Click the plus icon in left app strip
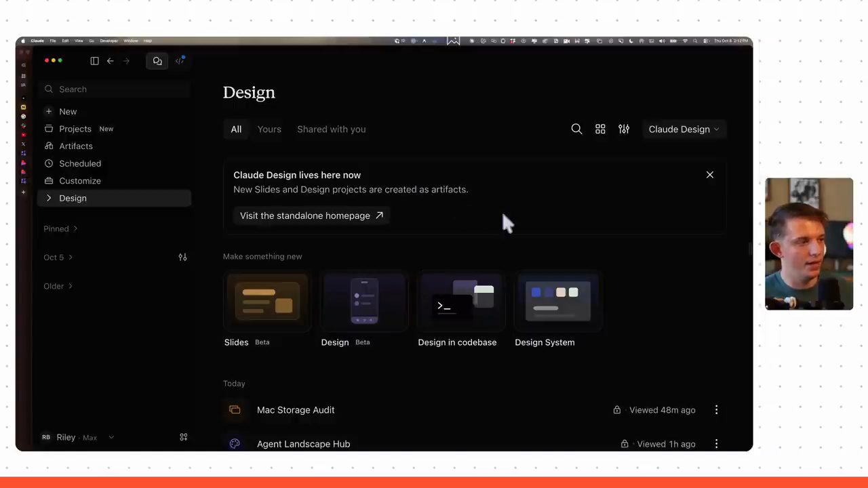This screenshot has height=488, width=868. point(23,192)
